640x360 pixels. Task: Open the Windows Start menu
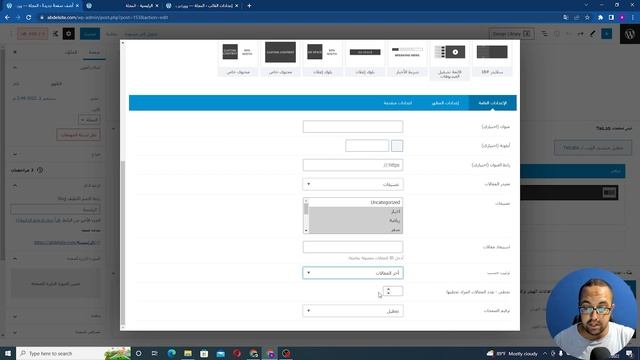(x=7, y=353)
